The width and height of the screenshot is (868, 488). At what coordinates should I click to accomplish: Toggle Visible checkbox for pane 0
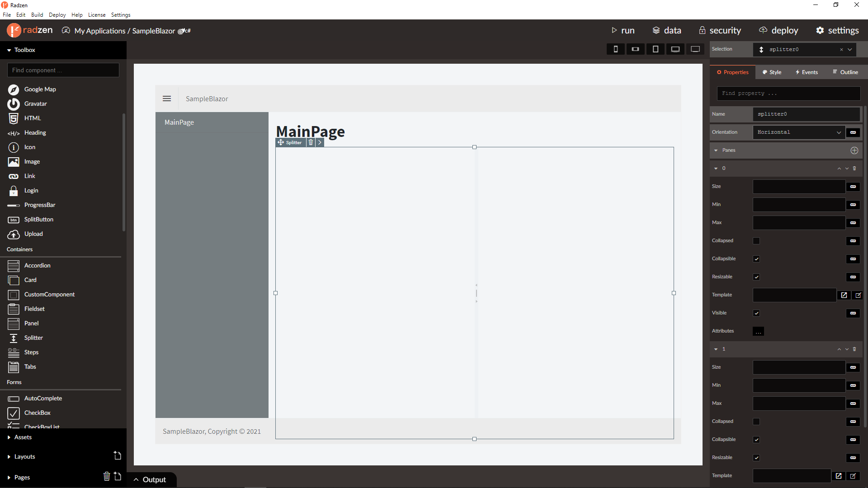point(756,313)
